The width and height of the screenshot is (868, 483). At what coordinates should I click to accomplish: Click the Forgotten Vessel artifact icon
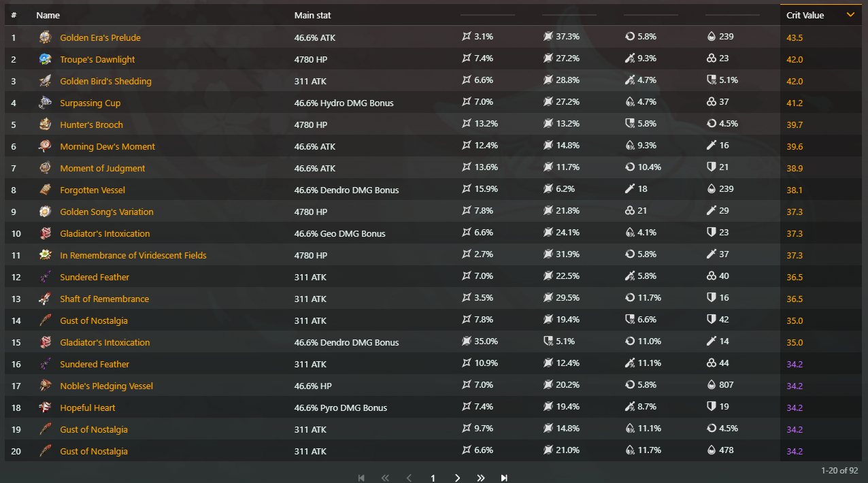pos(45,190)
